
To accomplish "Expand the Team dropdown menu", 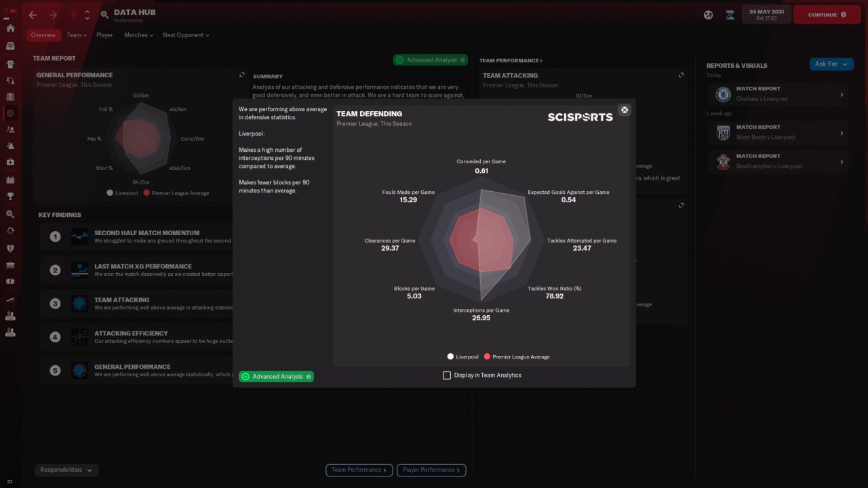I will 77,35.
